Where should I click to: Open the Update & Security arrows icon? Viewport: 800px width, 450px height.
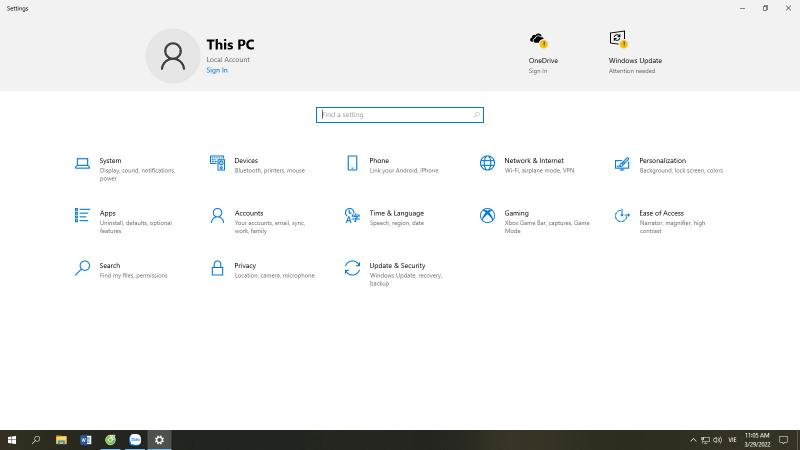pos(352,268)
